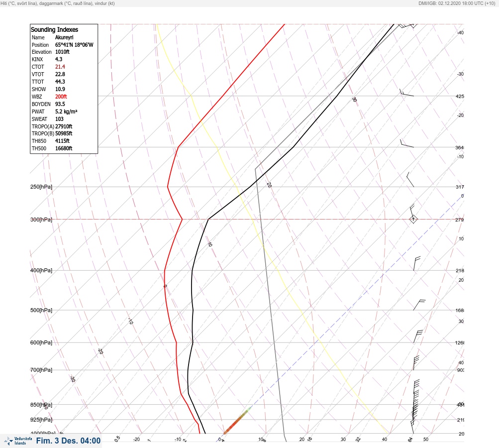Viewport: 499px width, 448px height.
Task: Click the Vedurstofa Islands logo
Action: [18, 441]
